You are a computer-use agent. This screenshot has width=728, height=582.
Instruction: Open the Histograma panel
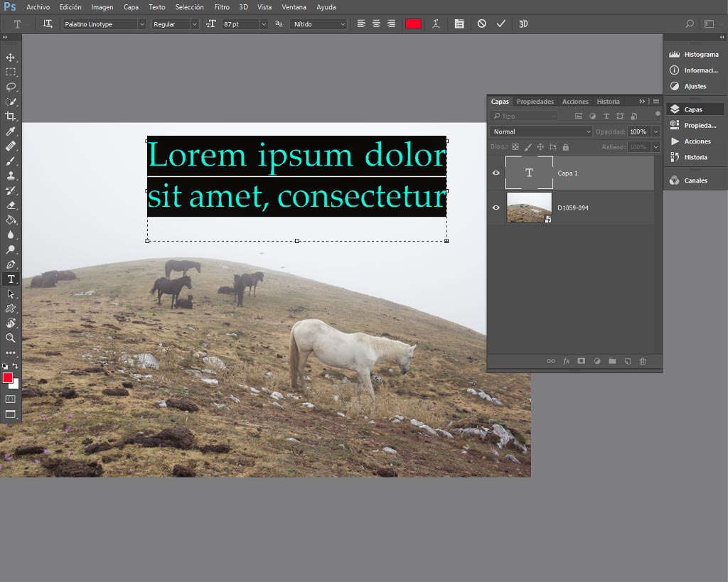695,54
